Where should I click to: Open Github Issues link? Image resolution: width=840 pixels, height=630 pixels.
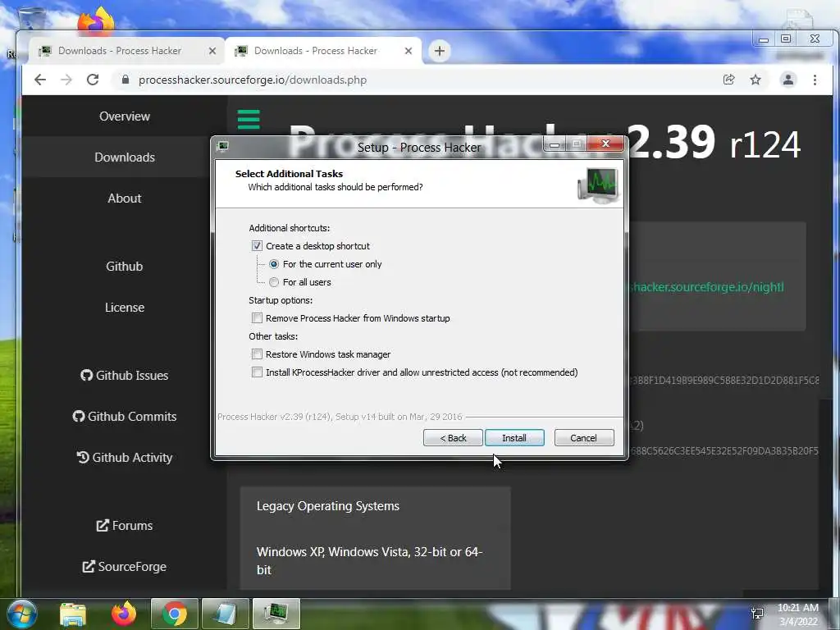[125, 376]
